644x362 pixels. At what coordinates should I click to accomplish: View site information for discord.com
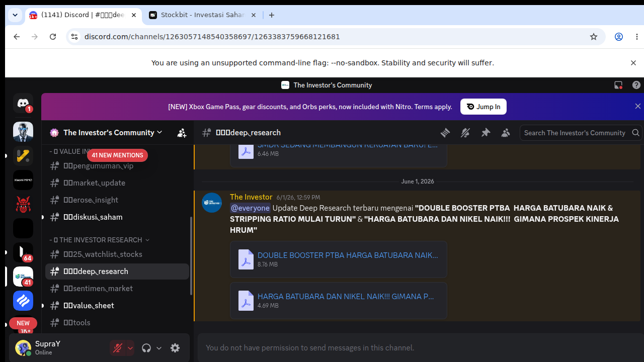(74, 37)
